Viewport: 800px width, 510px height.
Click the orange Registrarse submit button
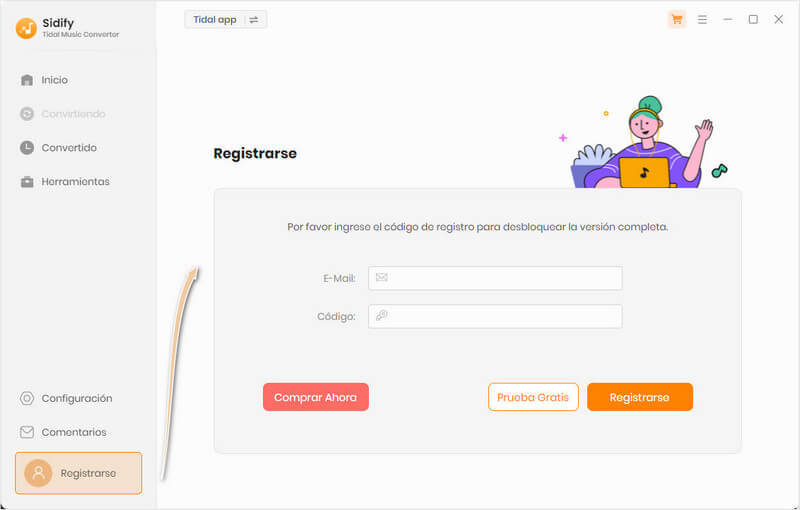[x=640, y=397]
